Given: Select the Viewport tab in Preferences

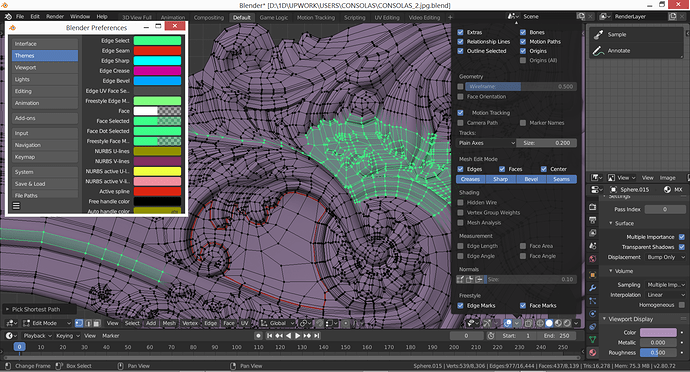Looking at the screenshot, I should [45, 68].
